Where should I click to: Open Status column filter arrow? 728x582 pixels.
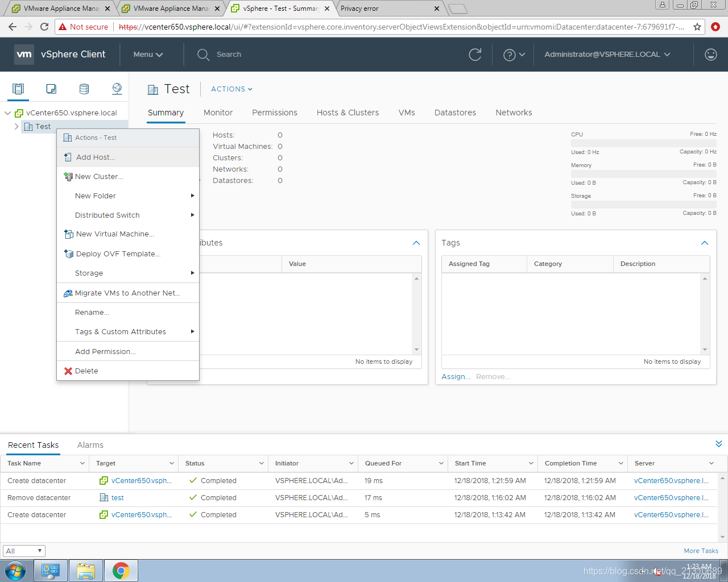coord(262,463)
